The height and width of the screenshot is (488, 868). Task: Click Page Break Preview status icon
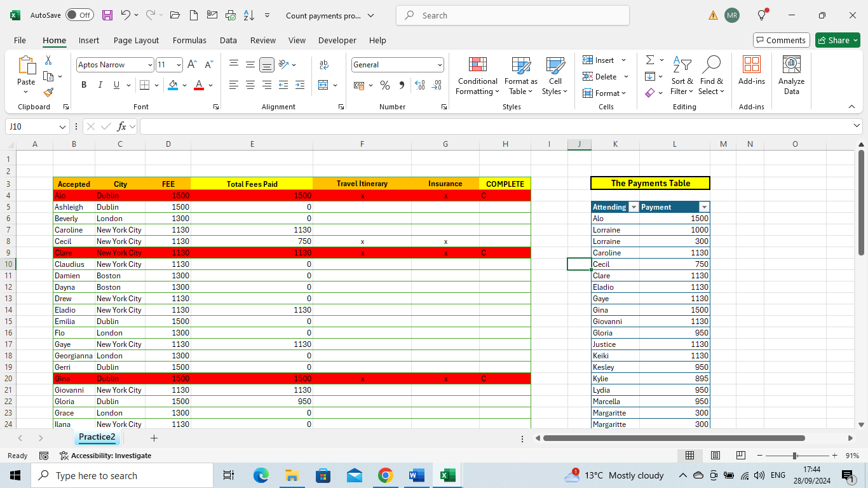(740, 456)
